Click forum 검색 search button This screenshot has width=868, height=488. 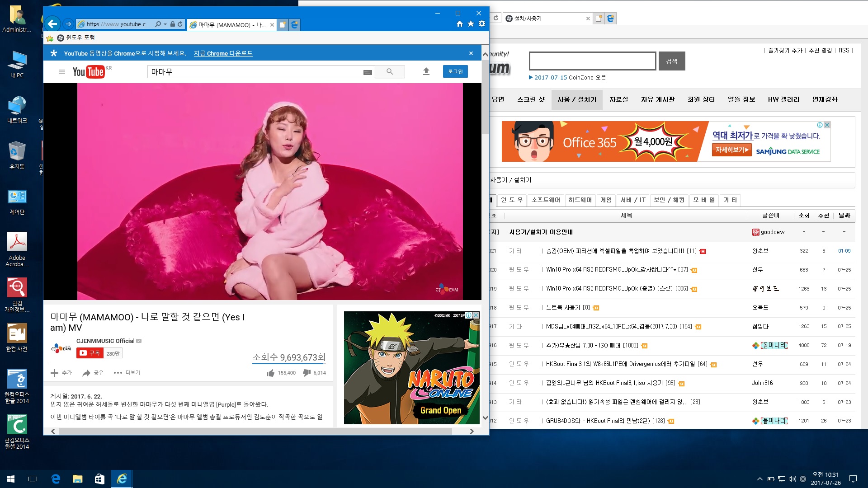(x=672, y=61)
